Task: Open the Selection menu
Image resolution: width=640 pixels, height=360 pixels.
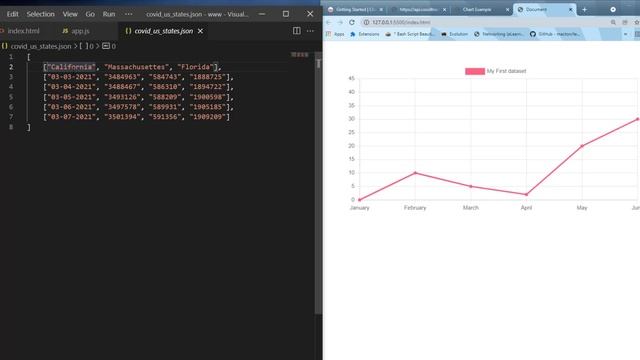Action: pyautogui.click(x=40, y=14)
